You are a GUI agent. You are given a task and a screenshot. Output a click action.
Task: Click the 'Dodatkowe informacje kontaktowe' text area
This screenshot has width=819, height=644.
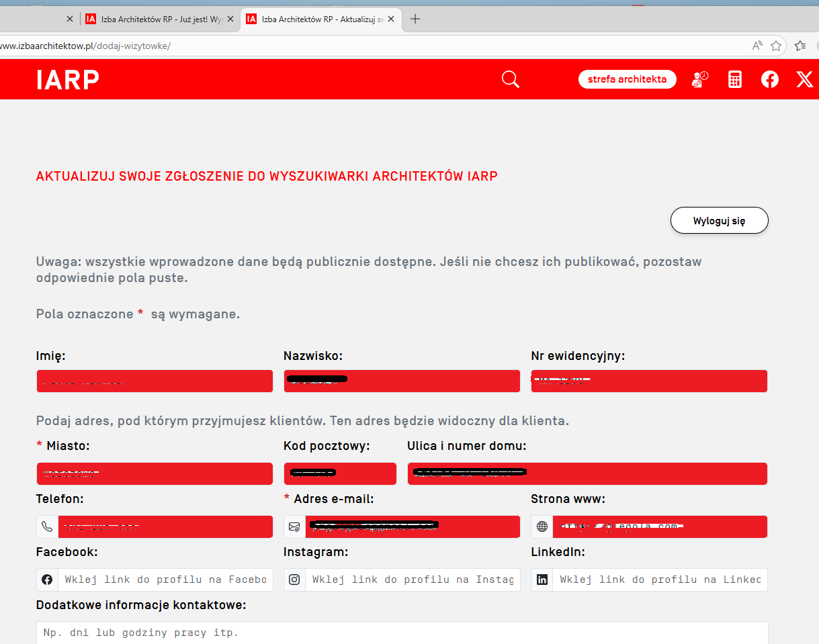coord(402,633)
